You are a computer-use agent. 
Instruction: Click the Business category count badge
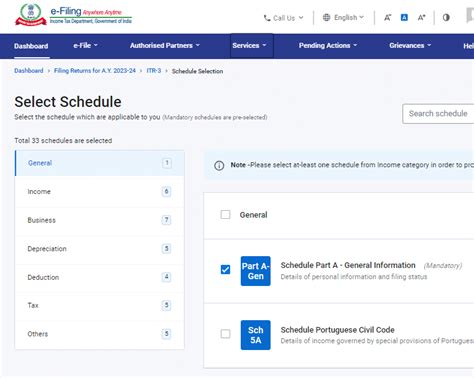tap(167, 220)
